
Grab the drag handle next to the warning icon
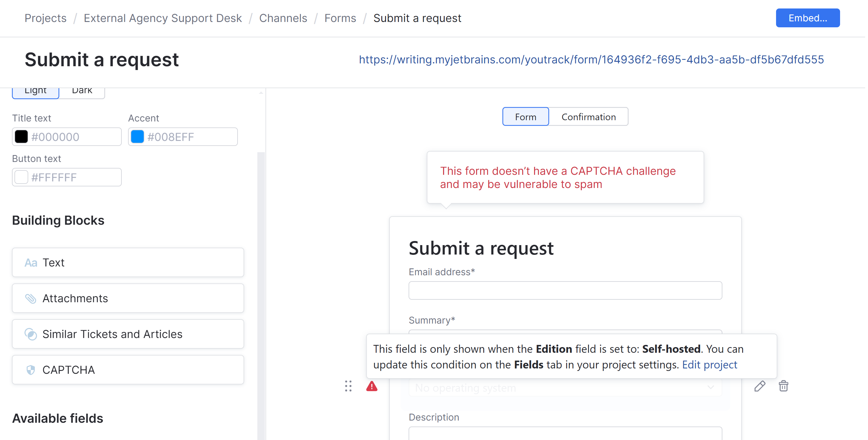click(348, 386)
